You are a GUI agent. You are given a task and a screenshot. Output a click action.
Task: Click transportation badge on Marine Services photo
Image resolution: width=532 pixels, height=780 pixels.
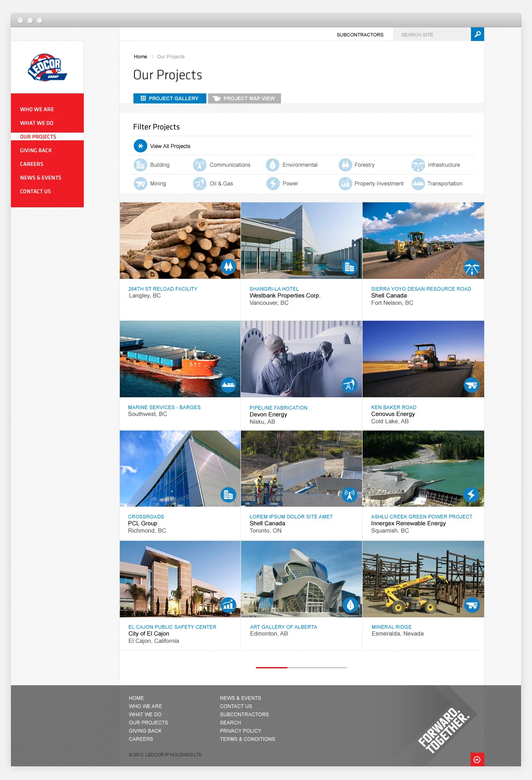[x=228, y=385]
